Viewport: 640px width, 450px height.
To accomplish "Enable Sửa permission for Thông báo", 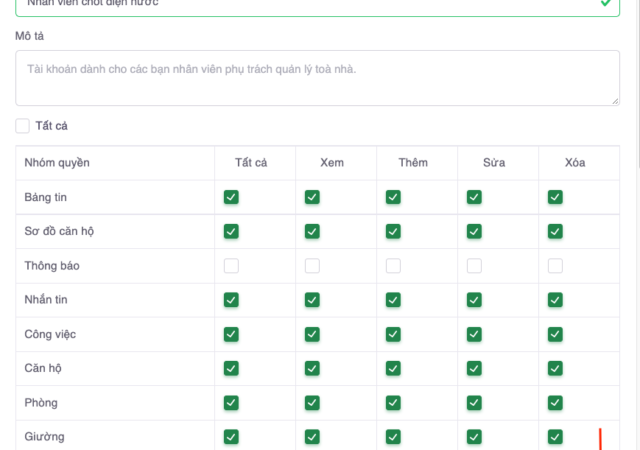I will pyautogui.click(x=474, y=266).
